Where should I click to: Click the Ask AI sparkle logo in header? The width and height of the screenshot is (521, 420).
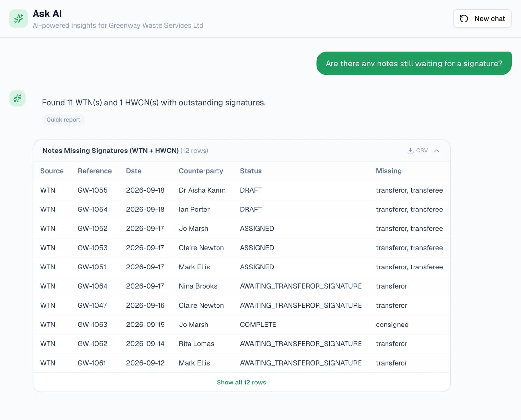(x=19, y=19)
